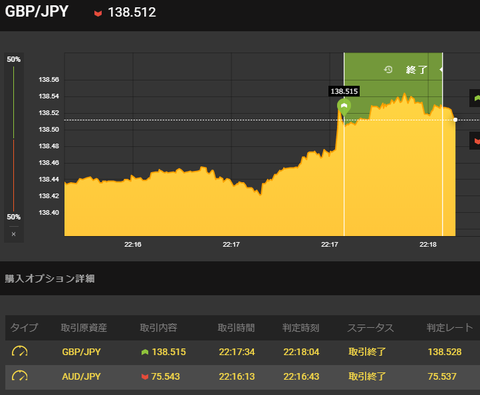Click the 138.515 entry rate in table
Image resolution: width=480 pixels, height=395 pixels.
coord(169,352)
